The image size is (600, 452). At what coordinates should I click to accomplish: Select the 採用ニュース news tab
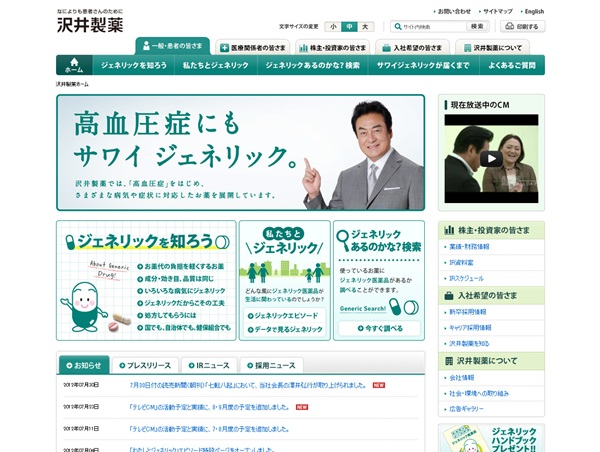[x=271, y=366]
